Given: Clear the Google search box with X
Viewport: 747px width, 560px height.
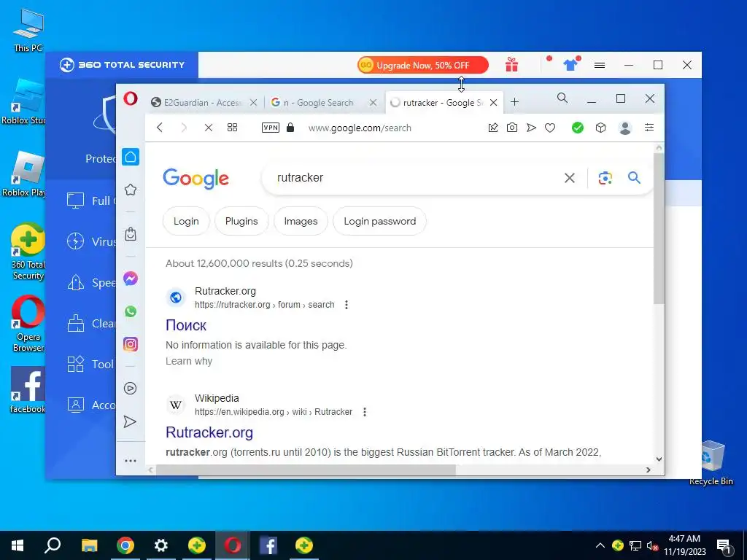Looking at the screenshot, I should 569,178.
